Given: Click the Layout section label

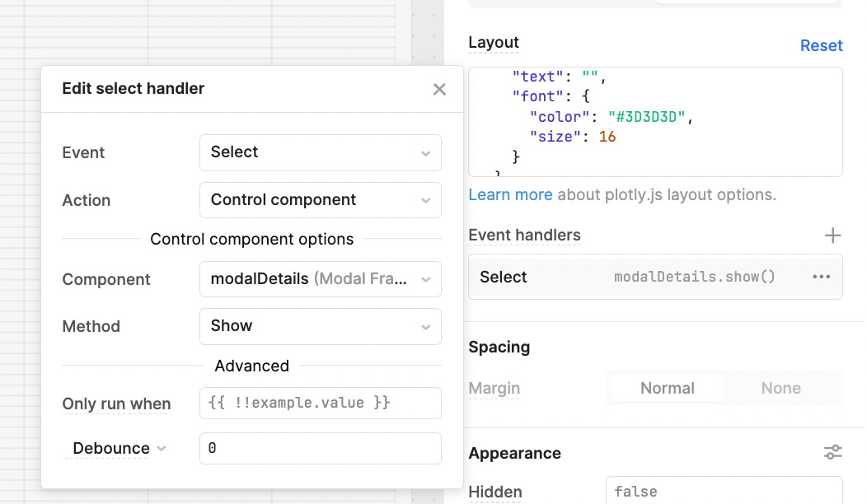Looking at the screenshot, I should pos(493,43).
